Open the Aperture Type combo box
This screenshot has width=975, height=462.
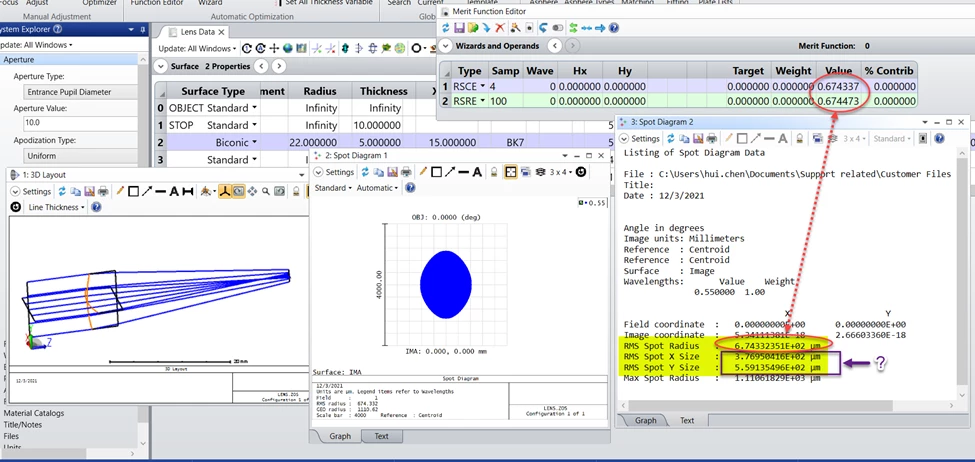[80, 92]
